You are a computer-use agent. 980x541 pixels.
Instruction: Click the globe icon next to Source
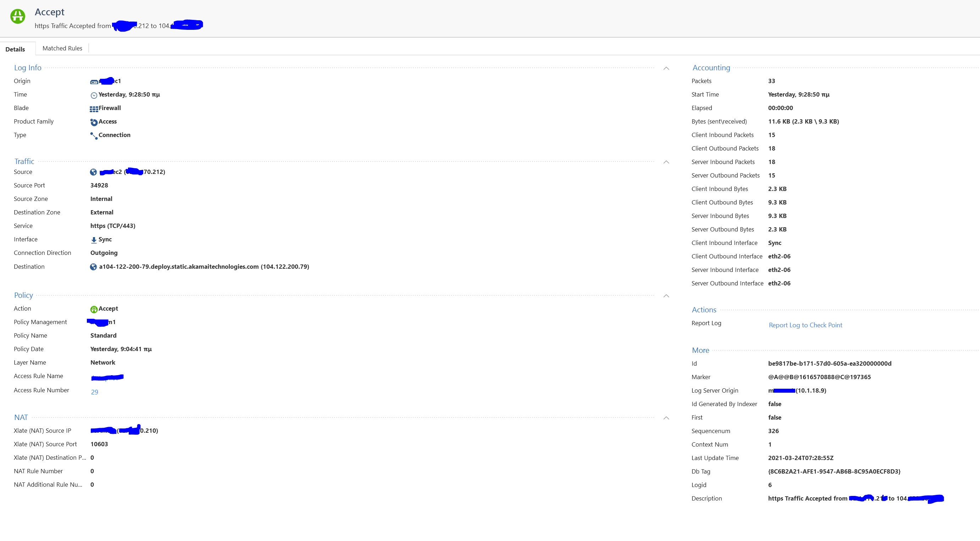point(93,172)
